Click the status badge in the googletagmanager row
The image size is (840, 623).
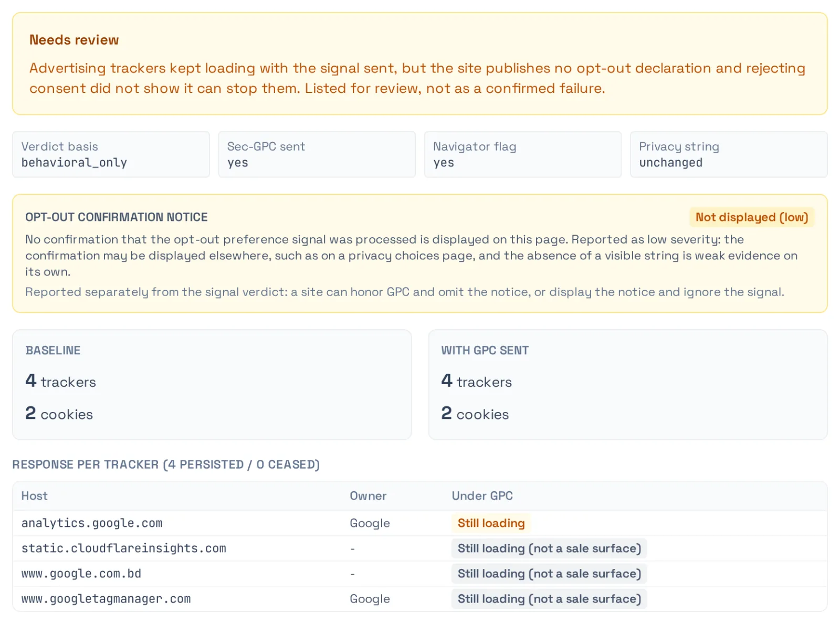(x=549, y=599)
